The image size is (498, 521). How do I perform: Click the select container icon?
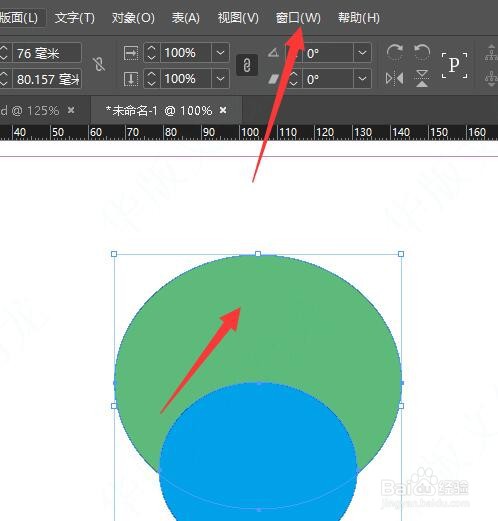[x=491, y=53]
